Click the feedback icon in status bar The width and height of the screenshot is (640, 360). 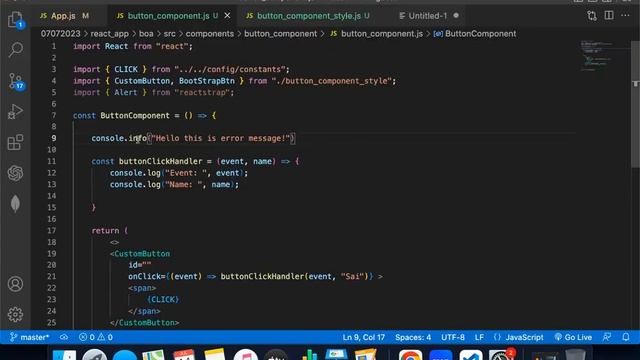tap(607, 337)
